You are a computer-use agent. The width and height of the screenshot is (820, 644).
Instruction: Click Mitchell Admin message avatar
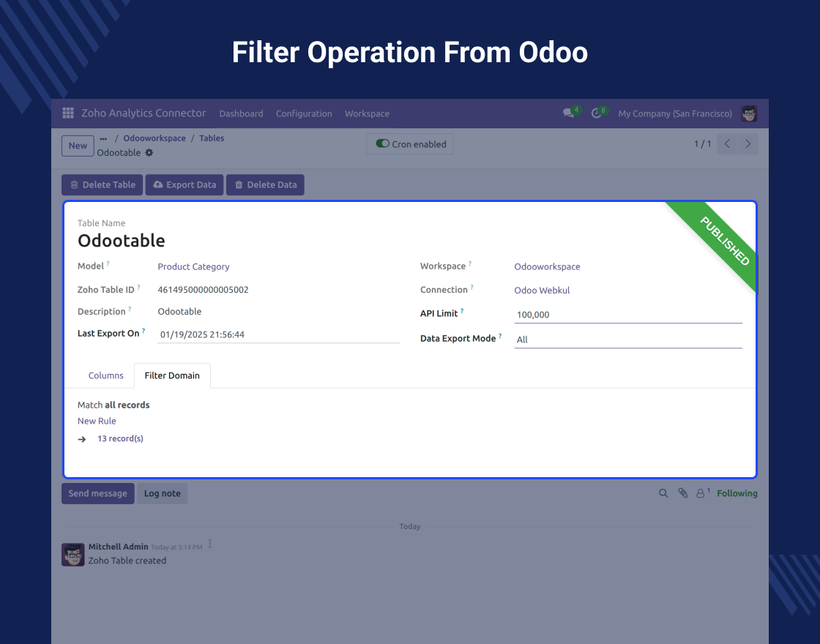(x=73, y=555)
